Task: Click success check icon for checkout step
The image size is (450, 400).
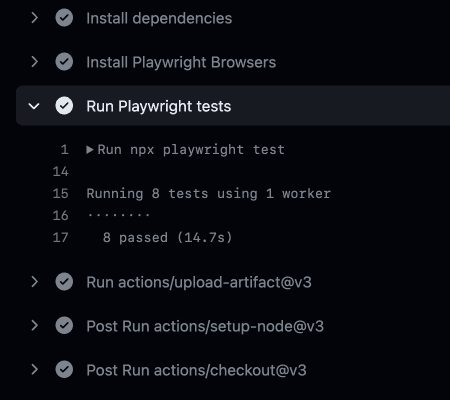Action: pos(64,370)
